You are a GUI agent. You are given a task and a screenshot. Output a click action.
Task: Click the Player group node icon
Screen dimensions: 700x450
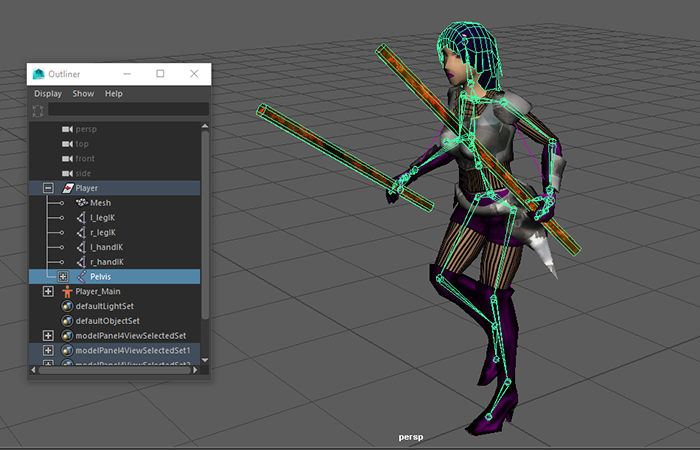tap(67, 188)
